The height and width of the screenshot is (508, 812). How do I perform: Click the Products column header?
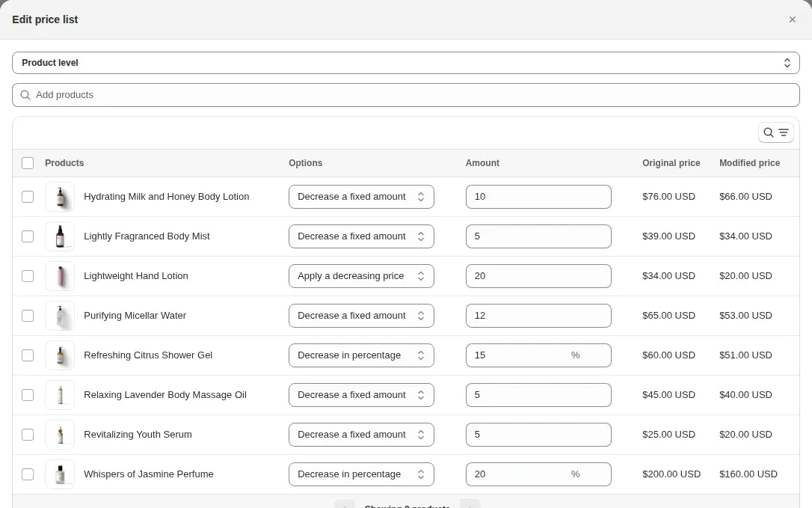[64, 163]
